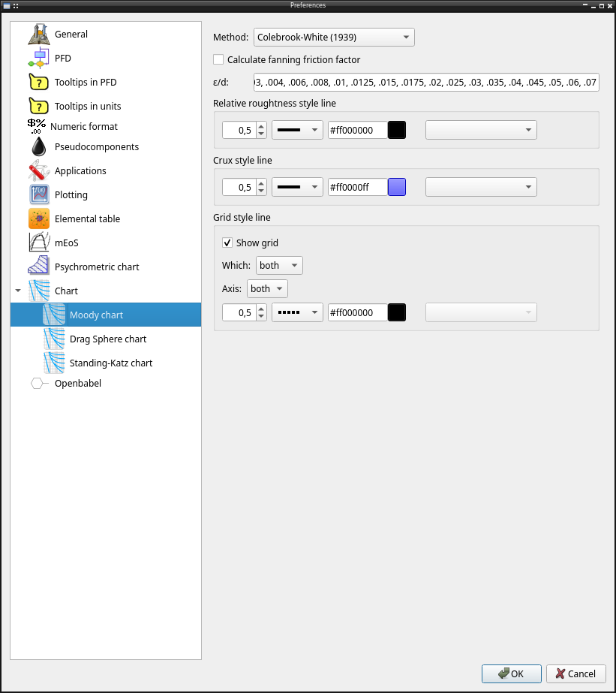Screen dimensions: 616x693
Task: Click the mEoS curve icon
Action: (x=39, y=243)
